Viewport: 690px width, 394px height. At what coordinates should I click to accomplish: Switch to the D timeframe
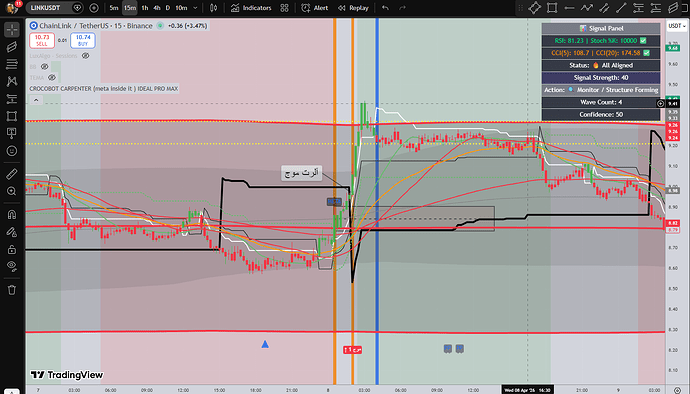(168, 8)
